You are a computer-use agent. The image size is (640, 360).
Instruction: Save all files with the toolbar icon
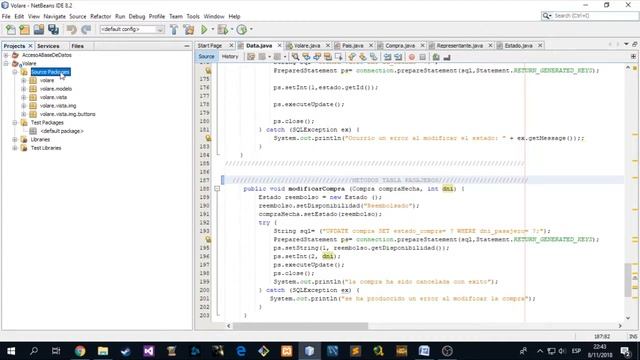tap(53, 29)
